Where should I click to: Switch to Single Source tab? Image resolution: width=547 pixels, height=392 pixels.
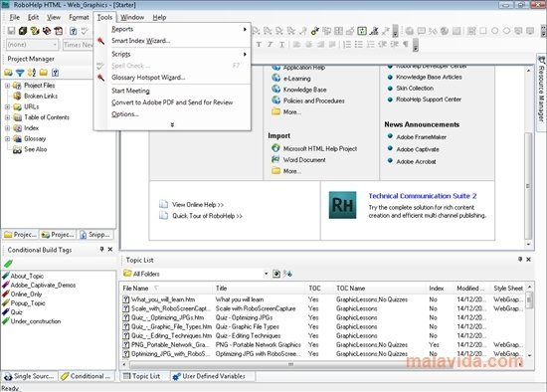pos(29,376)
